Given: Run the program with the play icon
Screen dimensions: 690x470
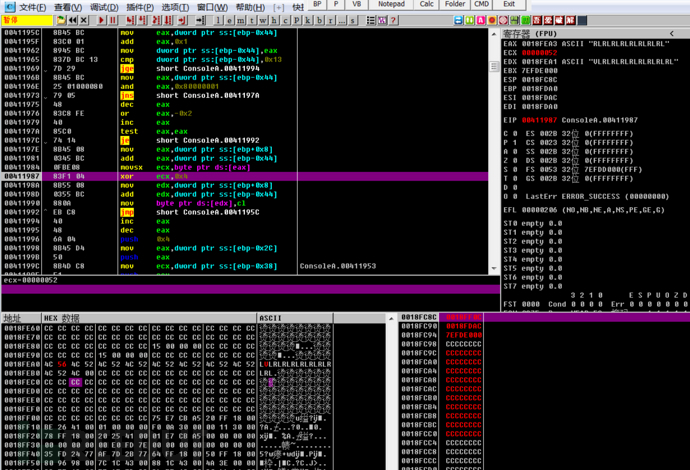Looking at the screenshot, I should pos(101,20).
